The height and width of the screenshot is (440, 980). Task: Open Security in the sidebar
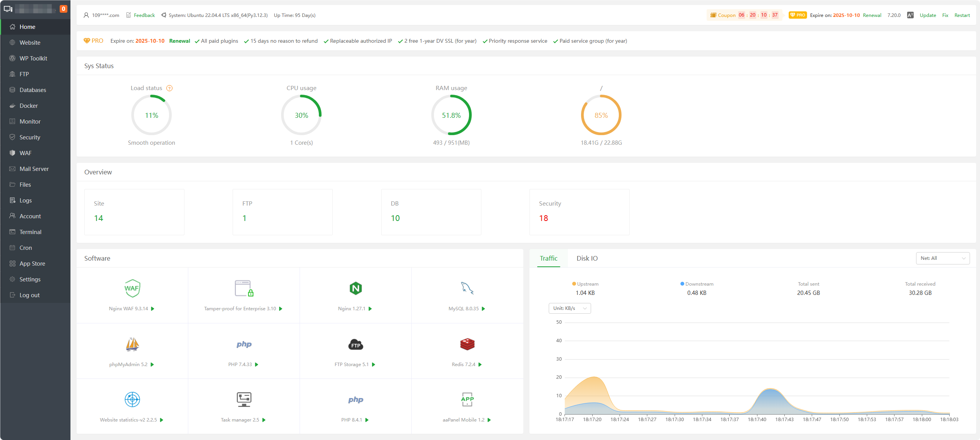[x=35, y=137]
